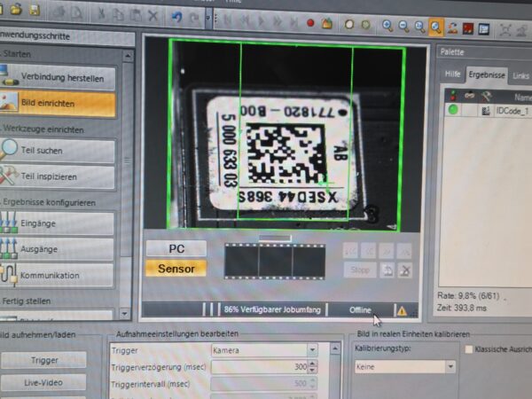The height and width of the screenshot is (399, 532).
Task: Tick the Klassische Ausrichtung checkbox
Action: pyautogui.click(x=468, y=349)
